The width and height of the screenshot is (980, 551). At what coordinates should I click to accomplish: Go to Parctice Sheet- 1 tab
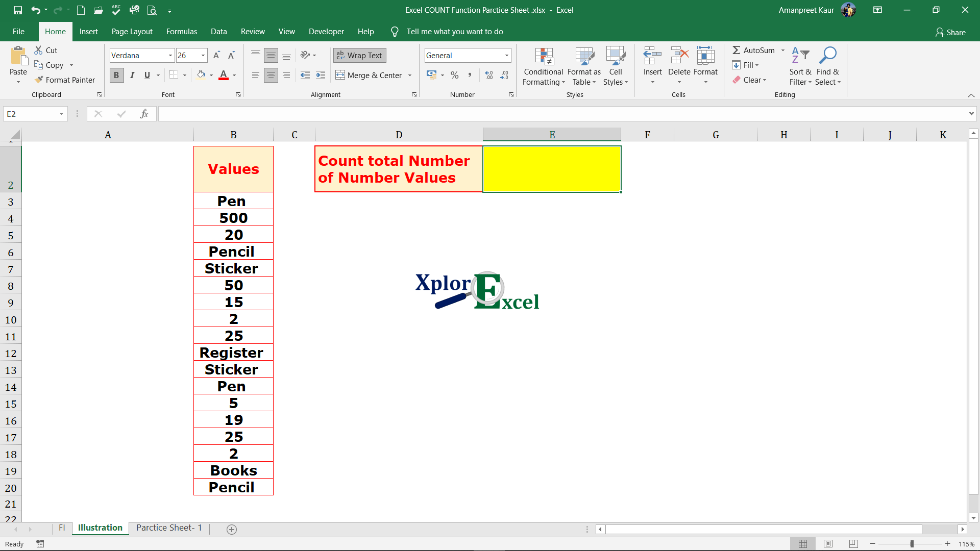(x=169, y=528)
